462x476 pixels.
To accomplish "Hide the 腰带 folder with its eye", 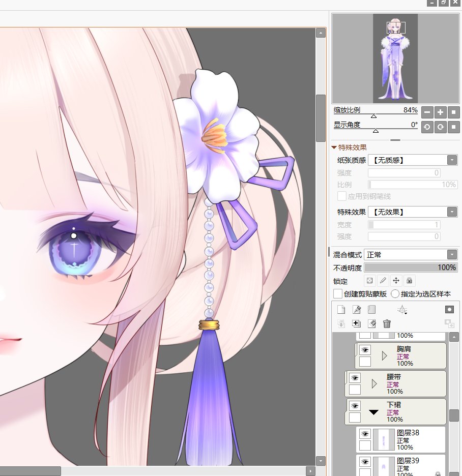I will [355, 378].
